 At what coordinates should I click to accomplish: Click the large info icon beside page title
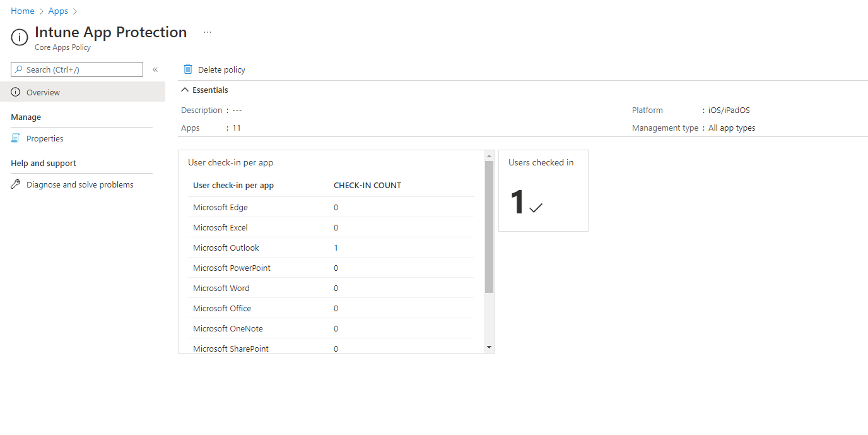tap(20, 37)
